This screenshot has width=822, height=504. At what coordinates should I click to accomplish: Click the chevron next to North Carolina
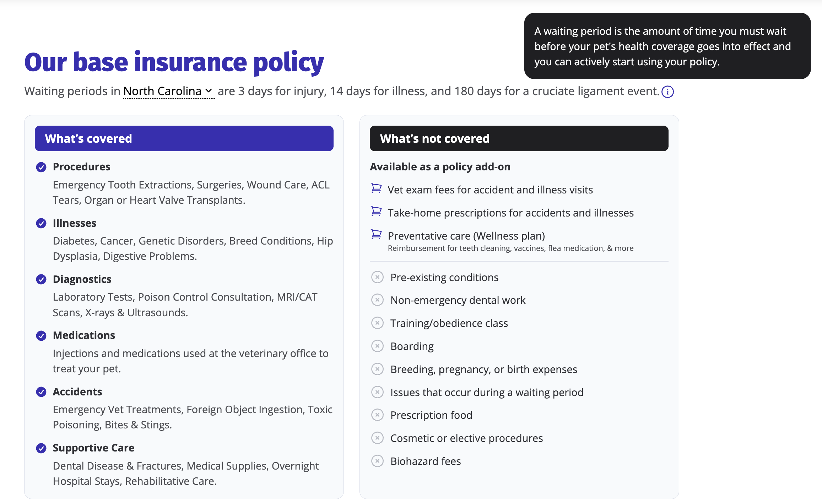[209, 91]
